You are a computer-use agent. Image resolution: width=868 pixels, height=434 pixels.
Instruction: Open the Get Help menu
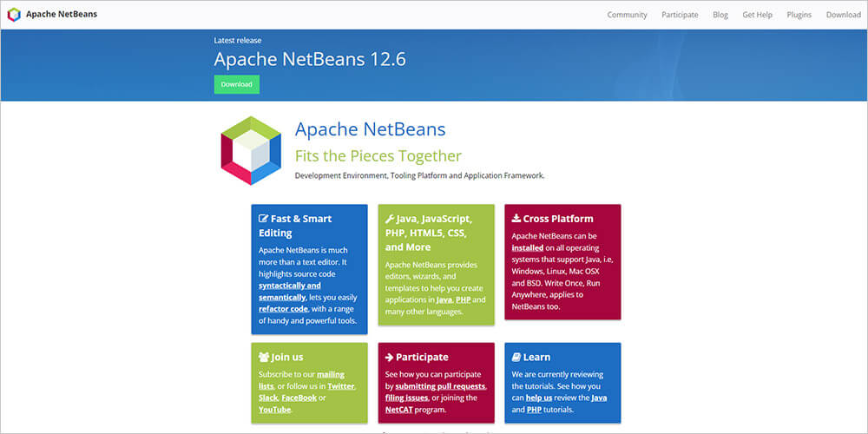pyautogui.click(x=757, y=15)
